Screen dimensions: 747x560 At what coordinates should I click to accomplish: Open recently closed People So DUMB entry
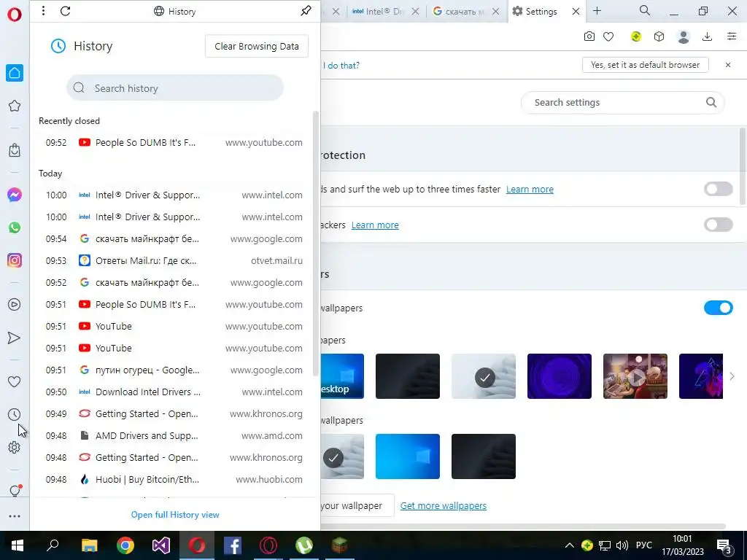coord(174,142)
